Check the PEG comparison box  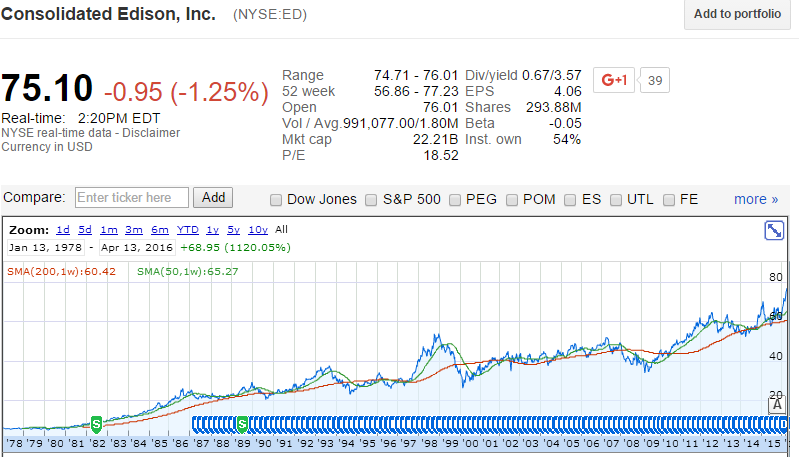click(455, 199)
